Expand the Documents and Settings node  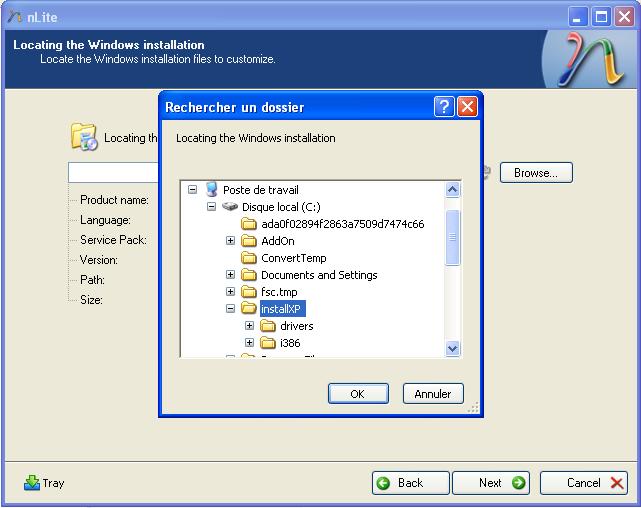coord(231,275)
